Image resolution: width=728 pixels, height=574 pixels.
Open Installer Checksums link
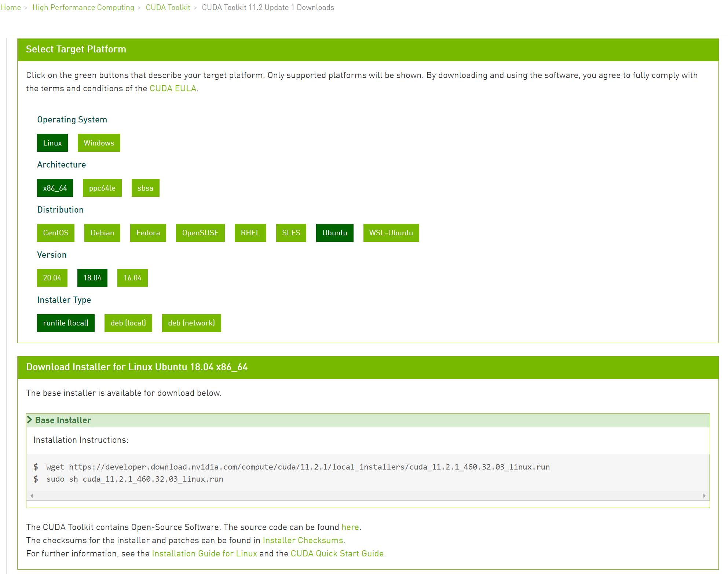point(303,540)
